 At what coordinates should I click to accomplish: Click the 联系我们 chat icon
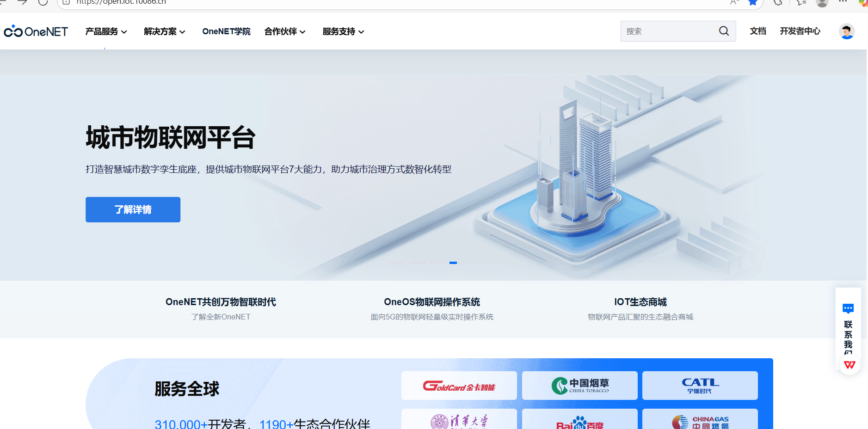click(848, 308)
